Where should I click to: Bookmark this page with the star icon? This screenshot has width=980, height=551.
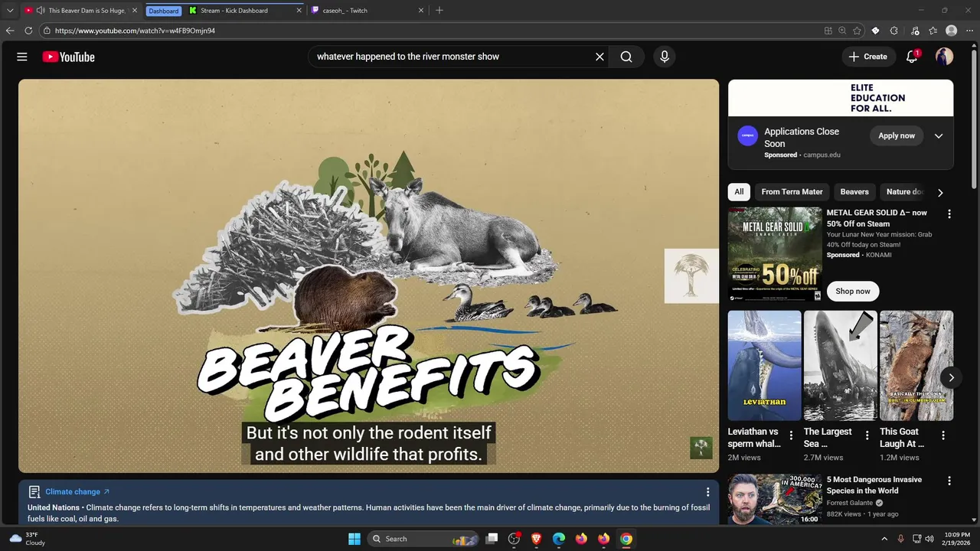857,31
